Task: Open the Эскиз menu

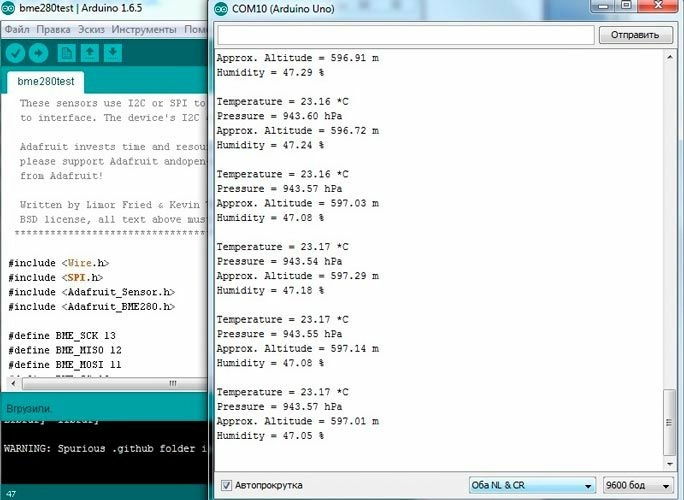Action: point(91,29)
